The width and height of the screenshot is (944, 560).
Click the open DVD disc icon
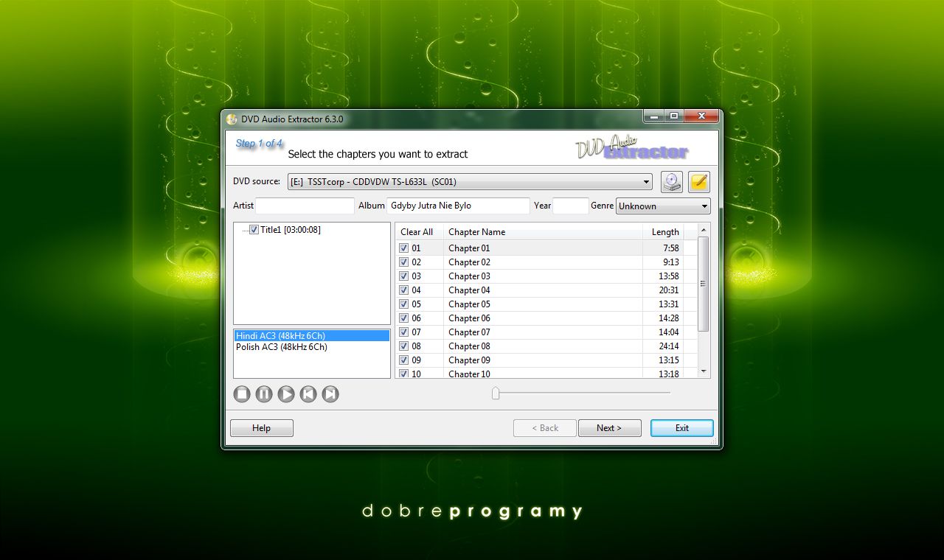pyautogui.click(x=671, y=182)
